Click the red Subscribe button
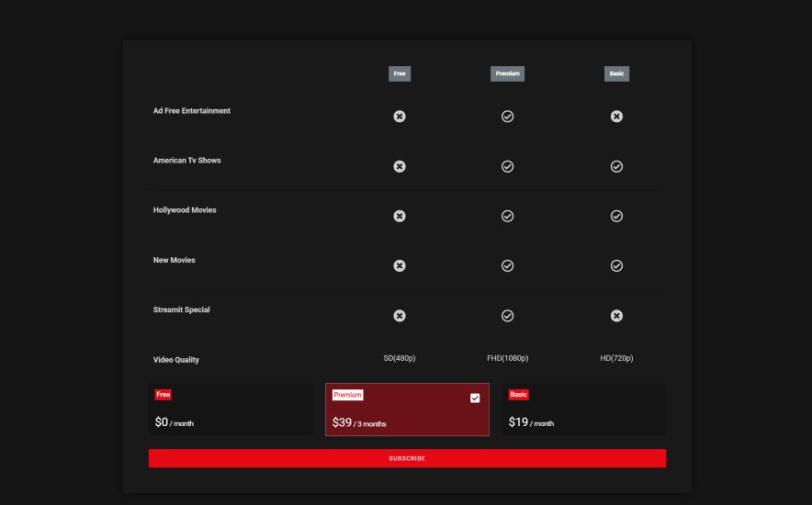Screen dimensions: 812x505 407,458
